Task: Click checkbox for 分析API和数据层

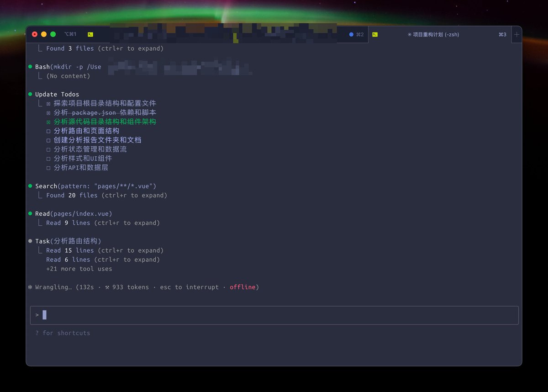Action: pyautogui.click(x=48, y=168)
